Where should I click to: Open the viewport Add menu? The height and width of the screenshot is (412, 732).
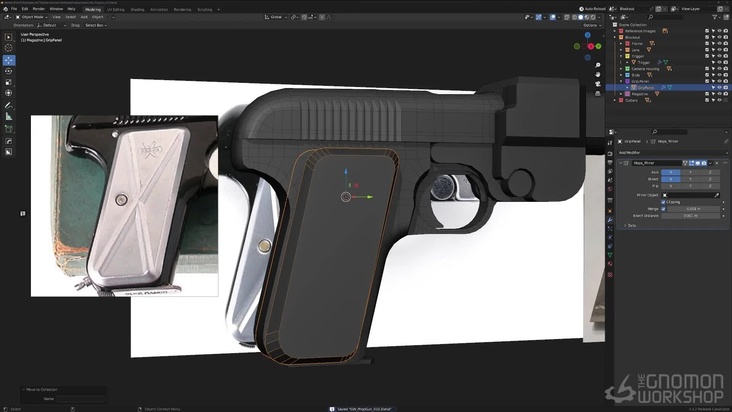tap(84, 17)
